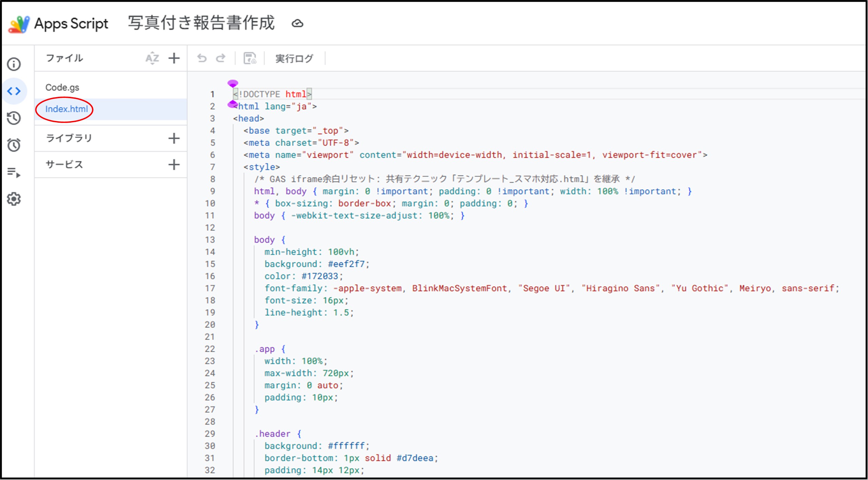Click the GAS iframe comment line
This screenshot has width=868, height=480.
pos(445,179)
